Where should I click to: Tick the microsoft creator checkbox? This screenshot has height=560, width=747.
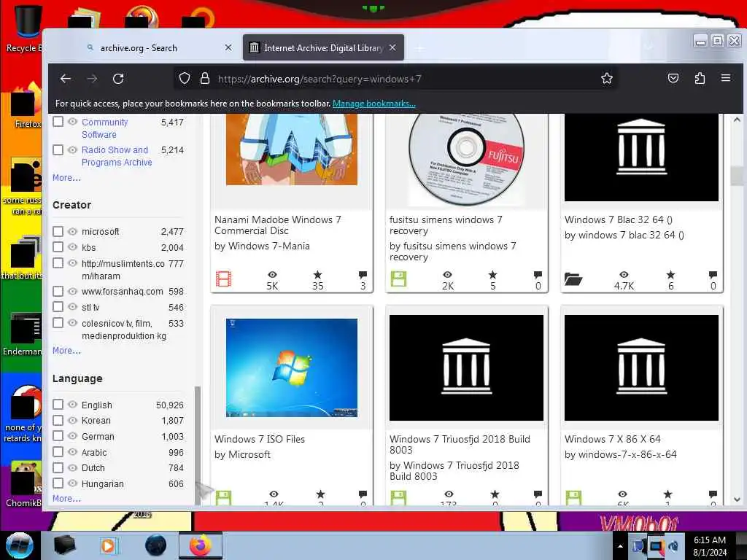(58, 231)
